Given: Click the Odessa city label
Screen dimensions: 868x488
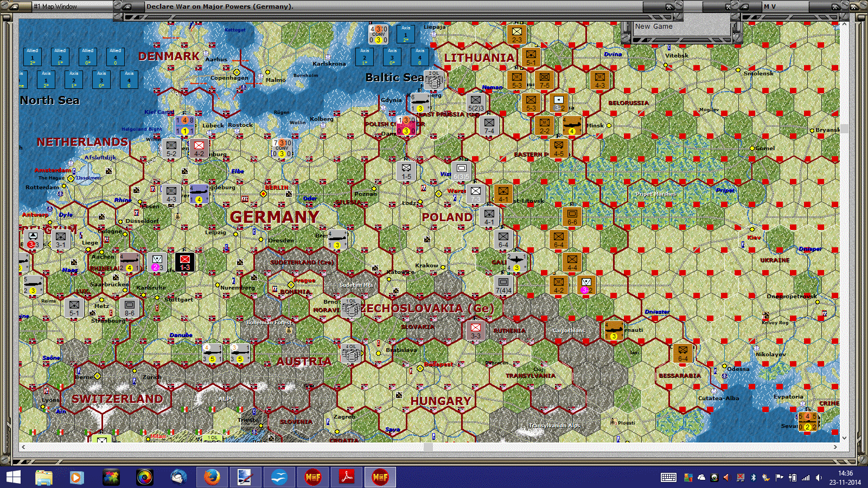Looking at the screenshot, I should click(738, 369).
